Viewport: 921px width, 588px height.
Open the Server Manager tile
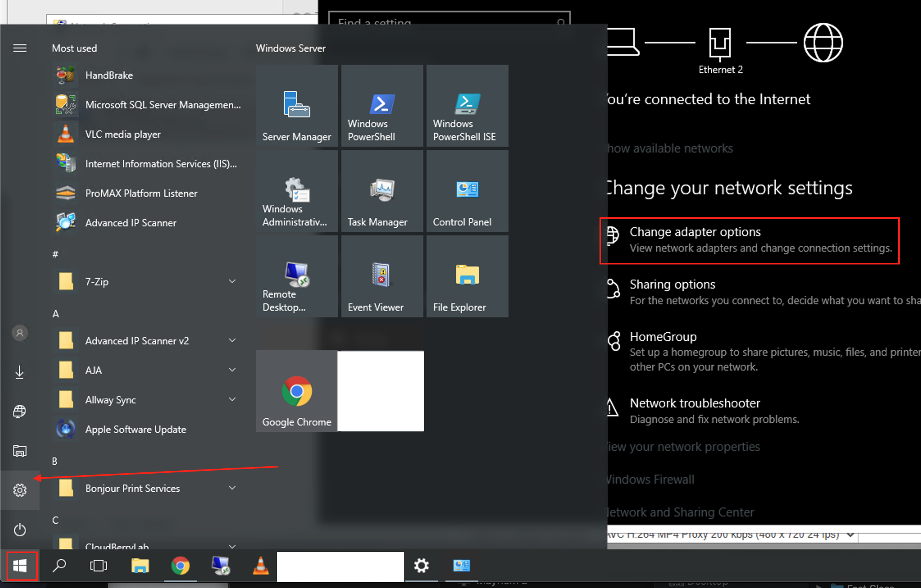[x=297, y=106]
